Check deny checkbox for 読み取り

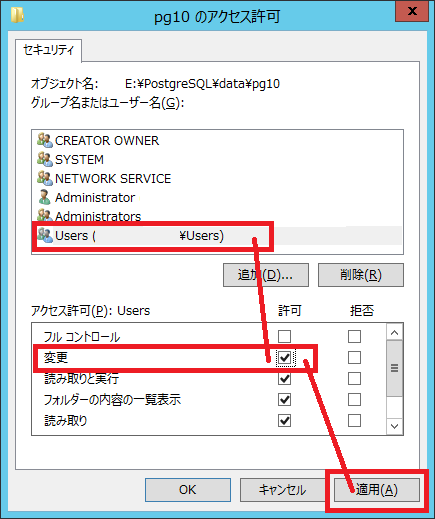click(354, 421)
